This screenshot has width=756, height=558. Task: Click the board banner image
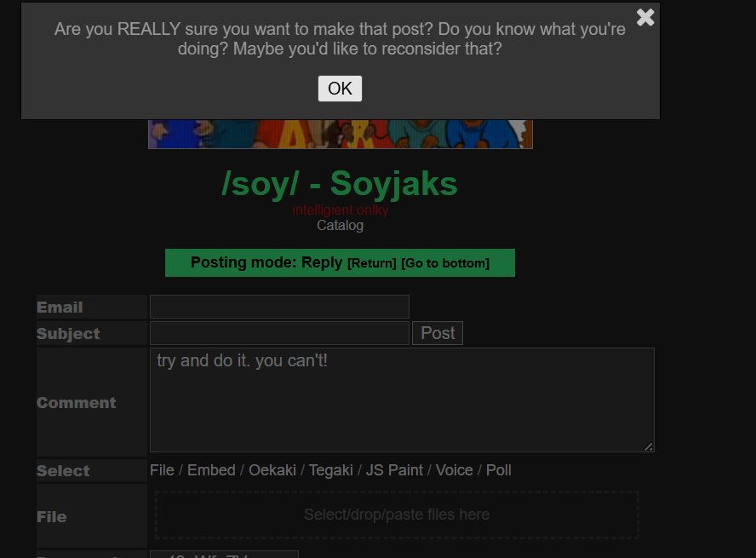tap(341, 134)
